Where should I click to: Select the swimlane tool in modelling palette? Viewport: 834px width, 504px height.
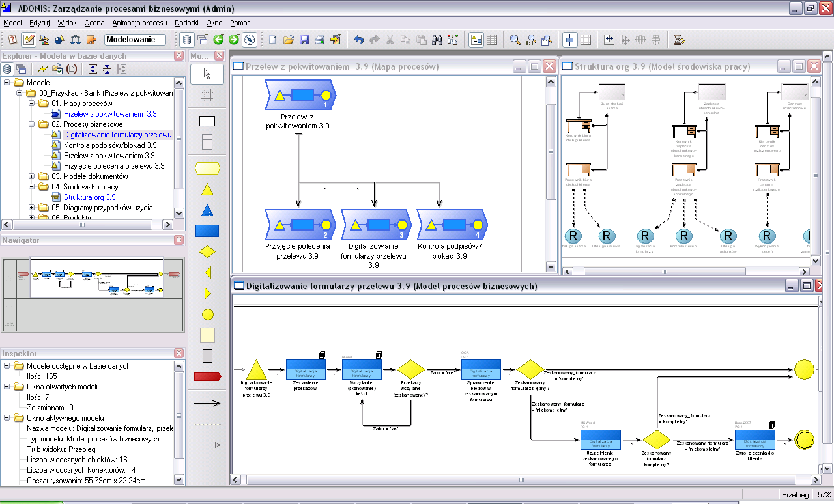207,120
